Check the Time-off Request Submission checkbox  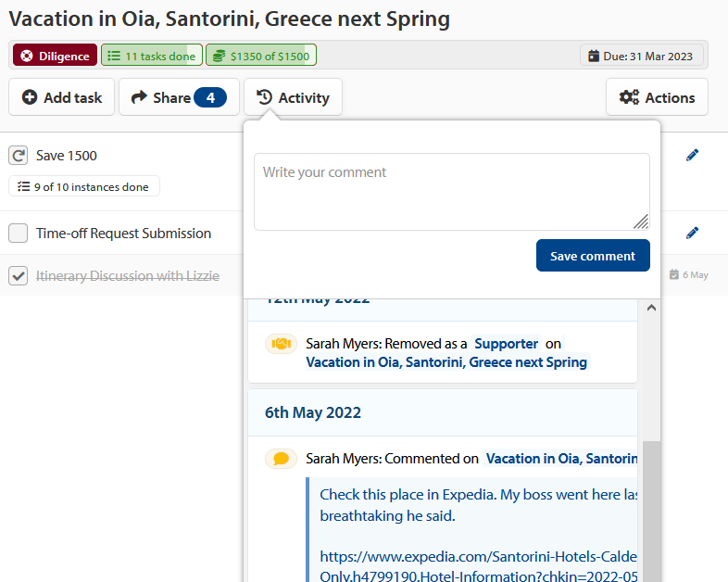pos(19,234)
